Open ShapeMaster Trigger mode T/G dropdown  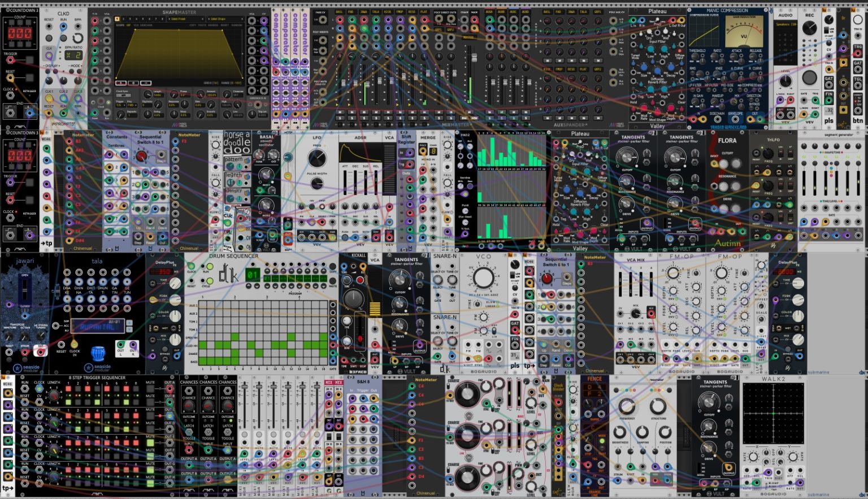click(121, 105)
